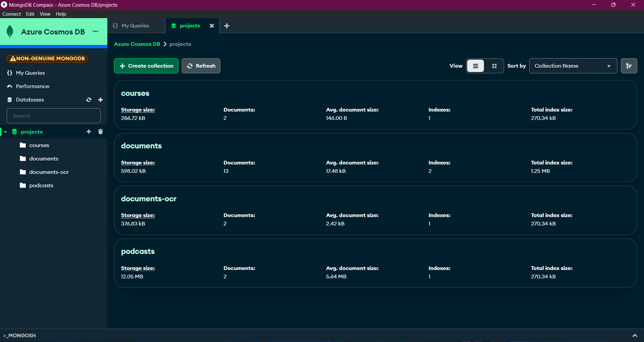Click the documents folder icon in sidebar
Viewport: 644px width, 342px height.
click(23, 159)
